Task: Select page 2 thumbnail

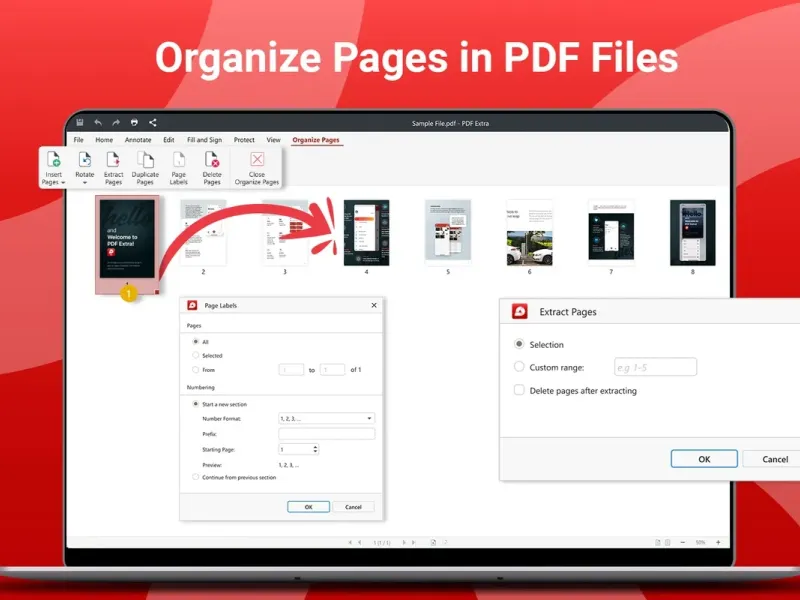Action: (203, 233)
